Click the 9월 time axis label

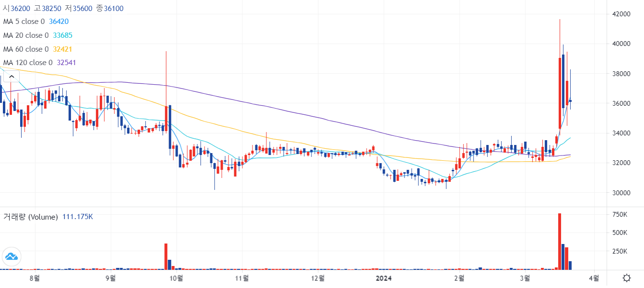pyautogui.click(x=111, y=278)
